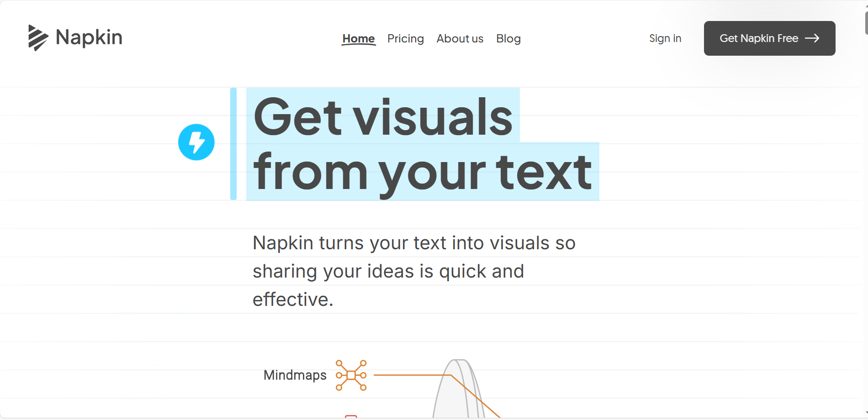Viewport: 868px width, 420px height.
Task: Click the orange mindmap node icon
Action: coord(351,375)
